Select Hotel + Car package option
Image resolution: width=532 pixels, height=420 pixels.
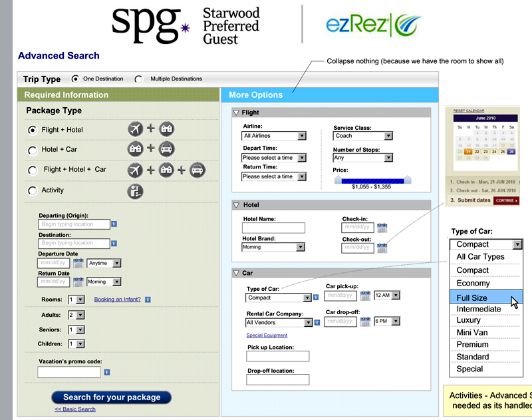click(32, 150)
